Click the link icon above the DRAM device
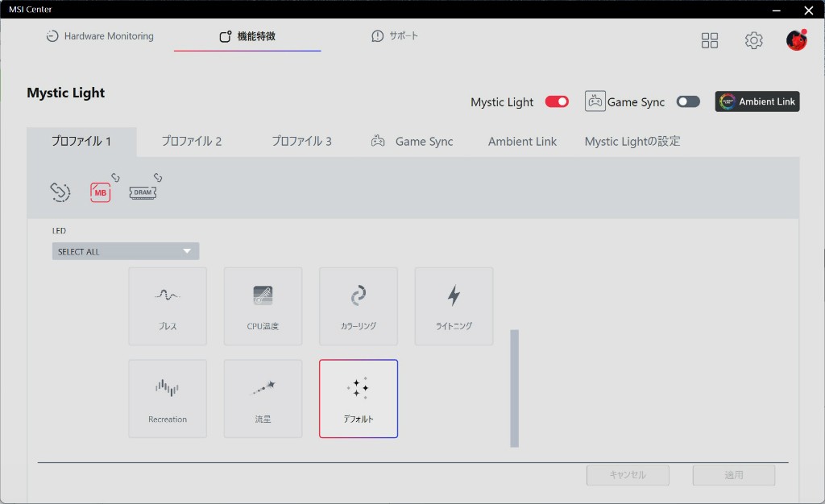This screenshot has width=825, height=504. click(x=158, y=178)
